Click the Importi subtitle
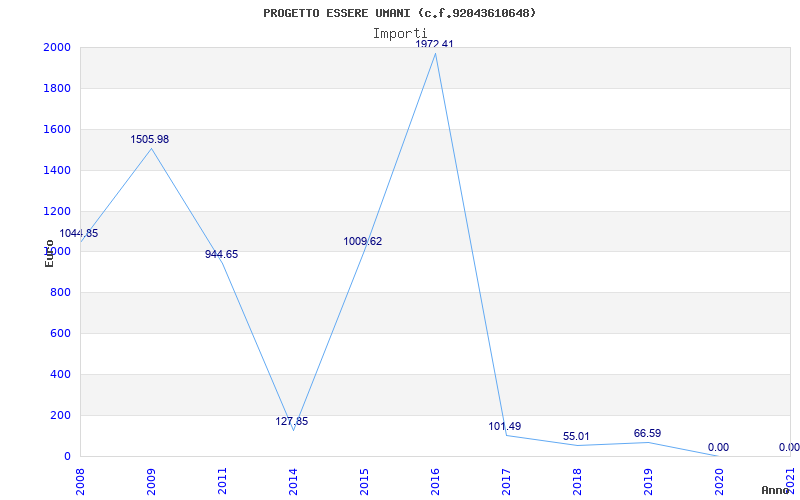800x500 pixels. click(x=400, y=34)
